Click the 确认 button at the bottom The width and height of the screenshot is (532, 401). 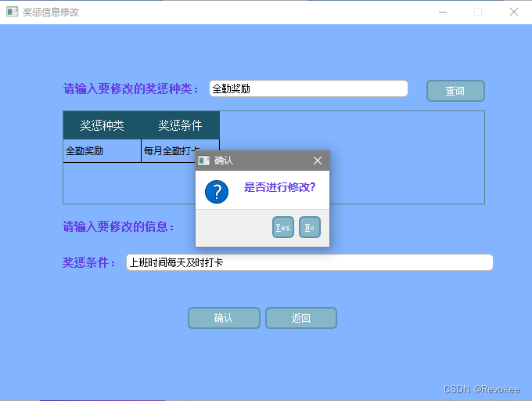coord(224,318)
